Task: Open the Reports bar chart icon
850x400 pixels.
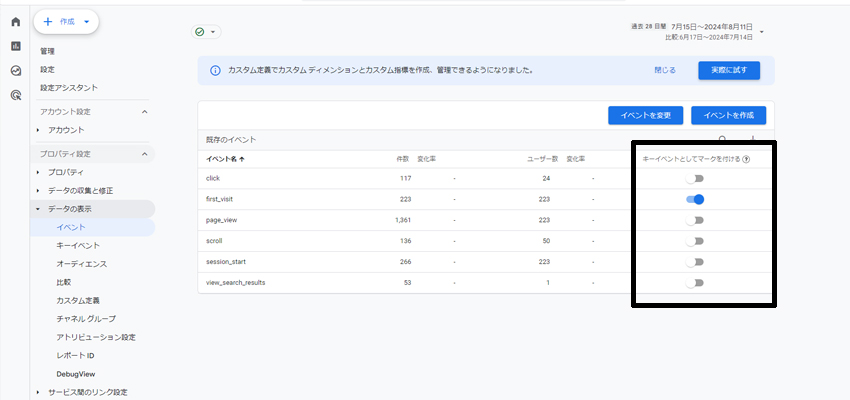Action: coord(16,46)
